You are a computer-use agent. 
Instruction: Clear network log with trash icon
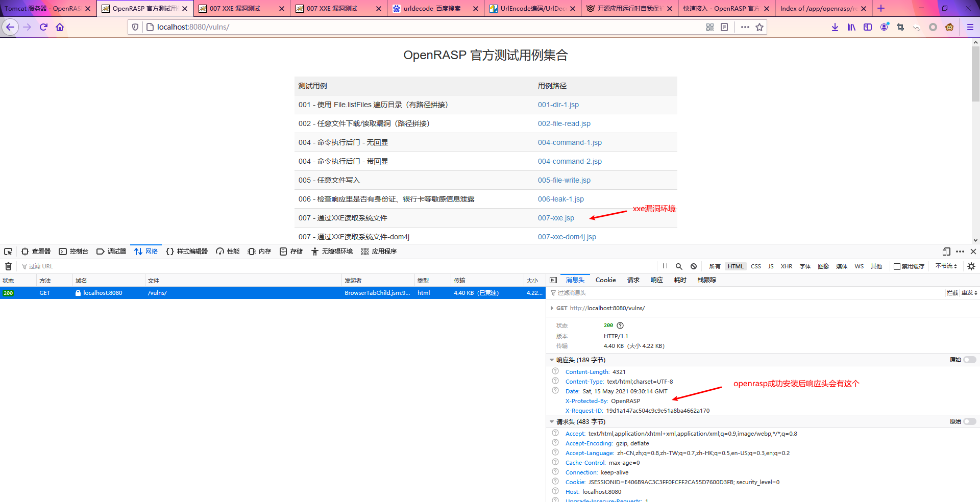8,266
